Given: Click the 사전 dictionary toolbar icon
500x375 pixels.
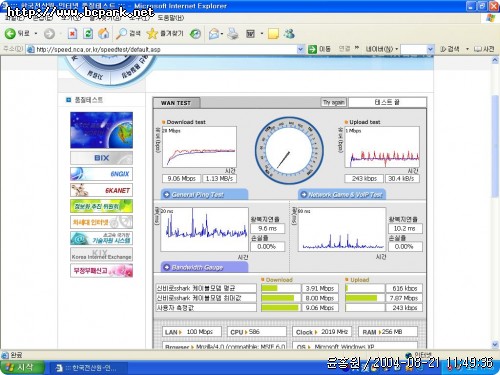Looking at the screenshot, I should [x=484, y=49].
